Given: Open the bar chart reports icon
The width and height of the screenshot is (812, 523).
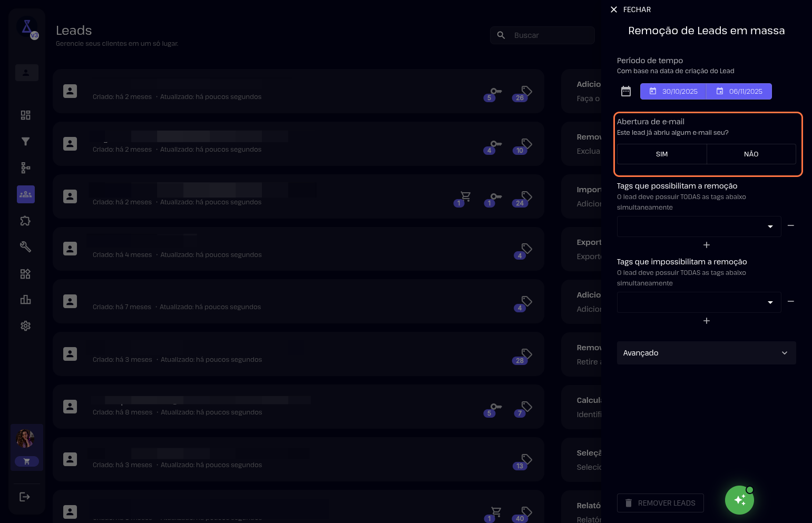Looking at the screenshot, I should pos(25,300).
